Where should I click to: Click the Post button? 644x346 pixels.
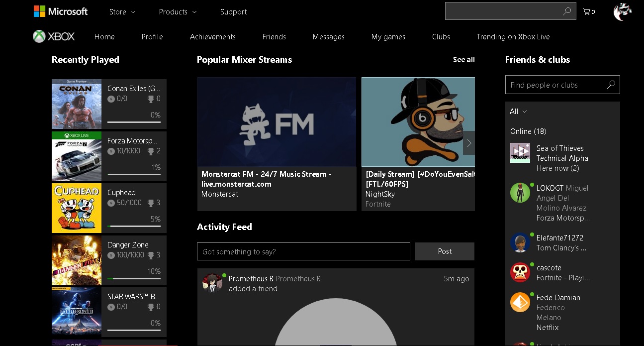pos(445,251)
